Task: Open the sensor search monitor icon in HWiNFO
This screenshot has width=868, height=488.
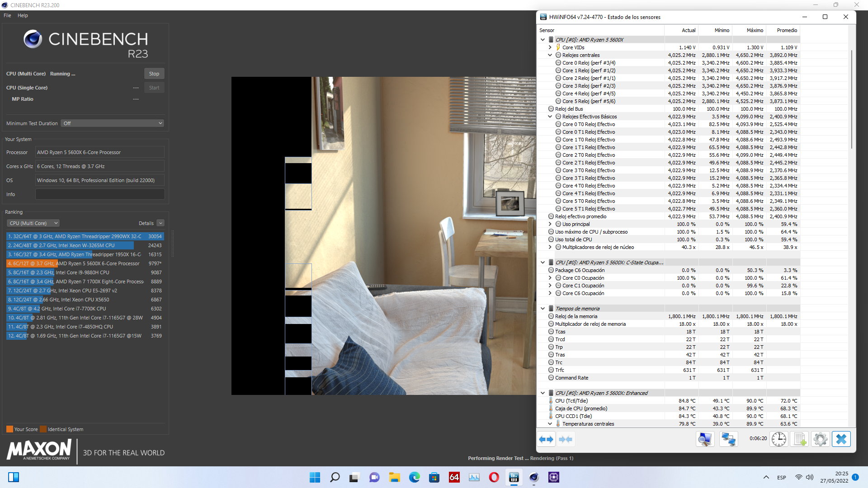Action: [x=705, y=439]
